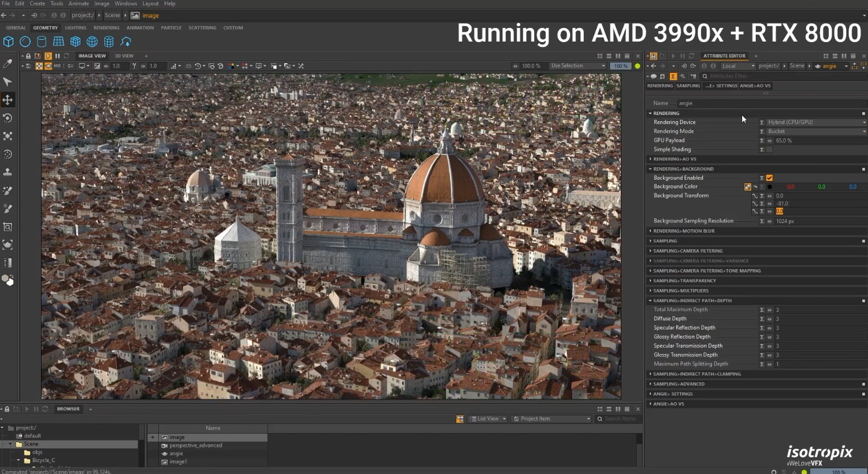Open color channels RGB dropdown
The height and width of the screenshot is (474, 868).
tap(234, 66)
